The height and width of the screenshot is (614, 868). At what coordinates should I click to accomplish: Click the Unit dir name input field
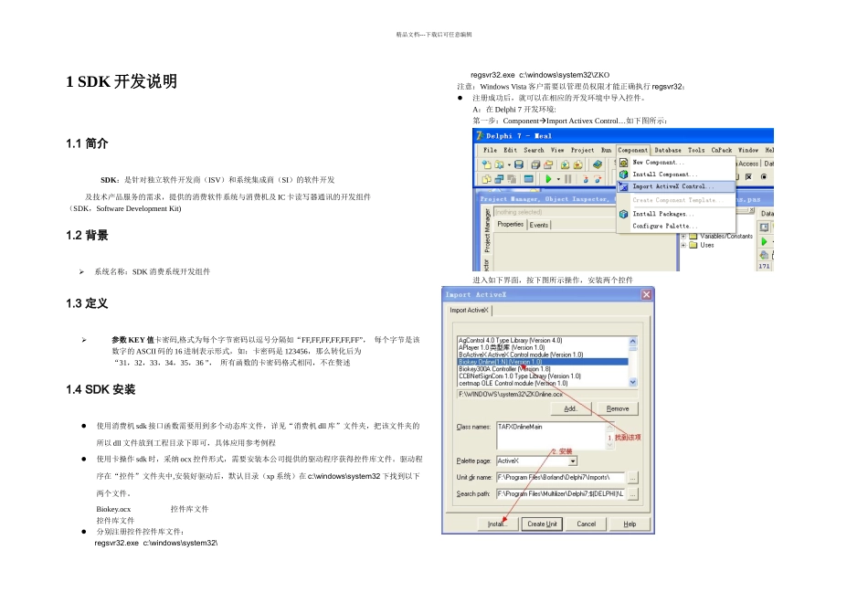pyautogui.click(x=561, y=477)
